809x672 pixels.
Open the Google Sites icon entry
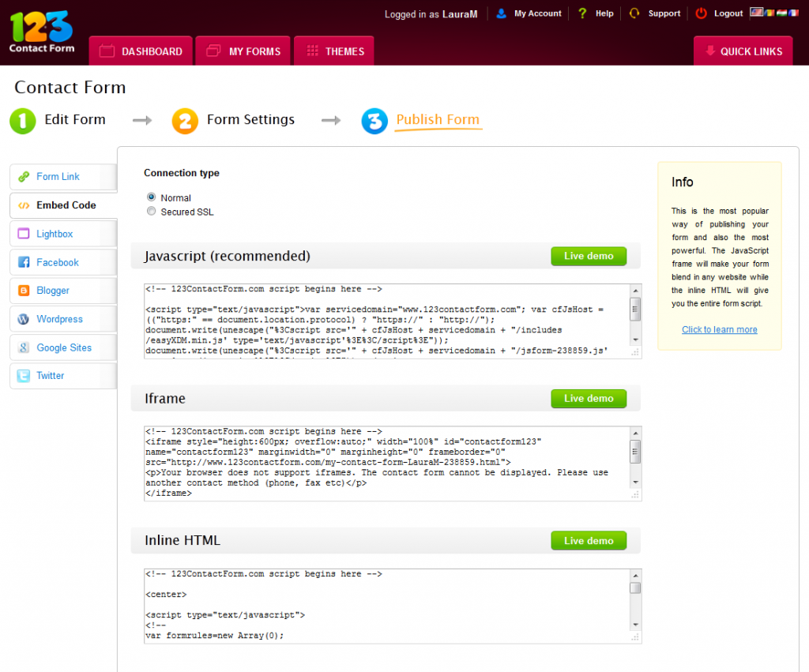24,347
